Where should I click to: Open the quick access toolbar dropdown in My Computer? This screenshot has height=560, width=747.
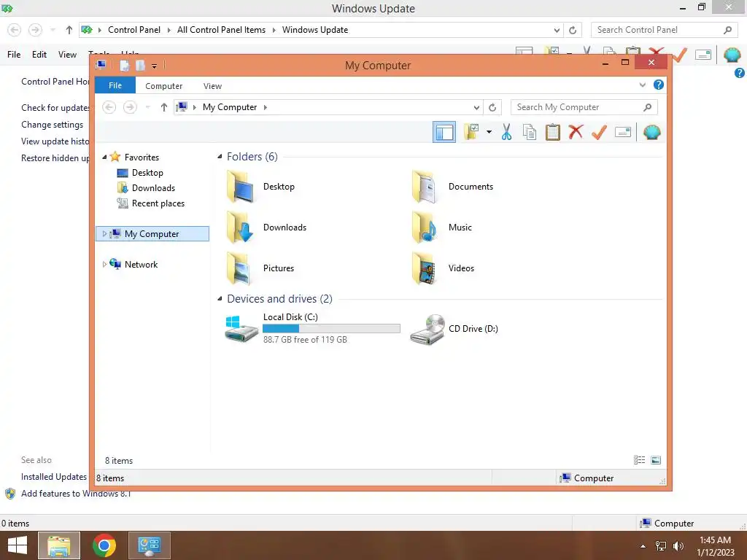tap(155, 66)
